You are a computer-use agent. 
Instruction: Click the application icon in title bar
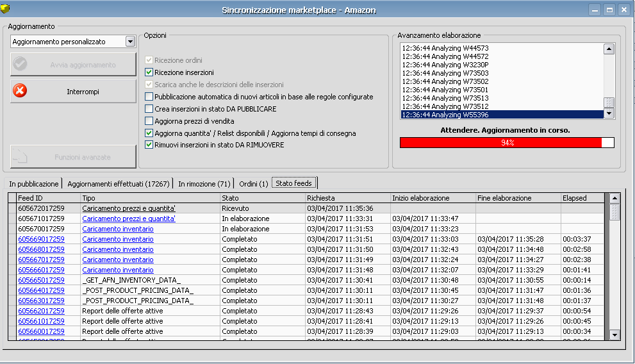(5, 8)
